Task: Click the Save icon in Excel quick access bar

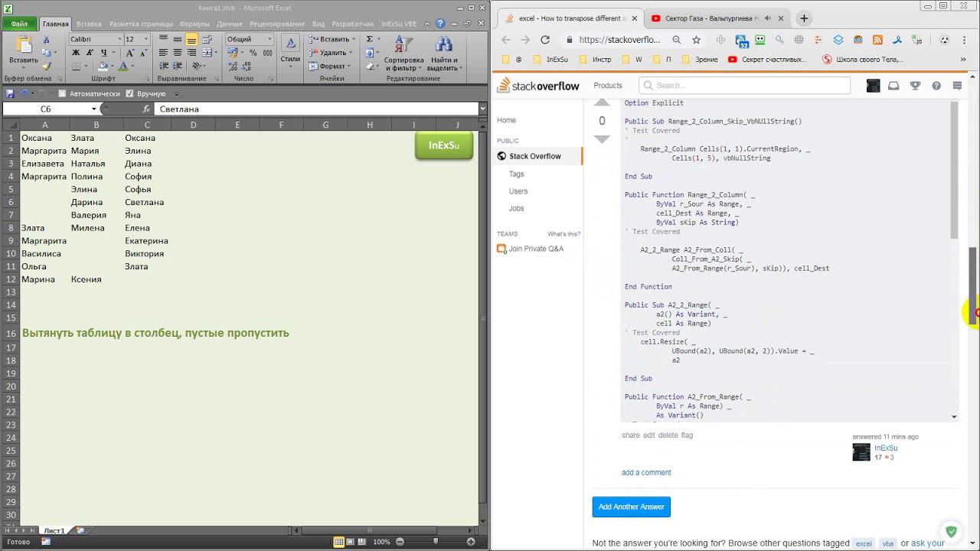Action: pos(10,93)
